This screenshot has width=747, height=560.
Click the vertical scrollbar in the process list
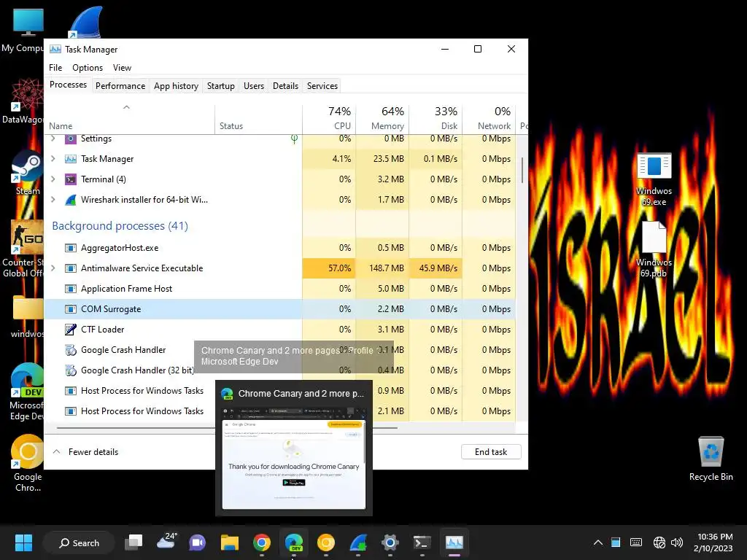(522, 170)
